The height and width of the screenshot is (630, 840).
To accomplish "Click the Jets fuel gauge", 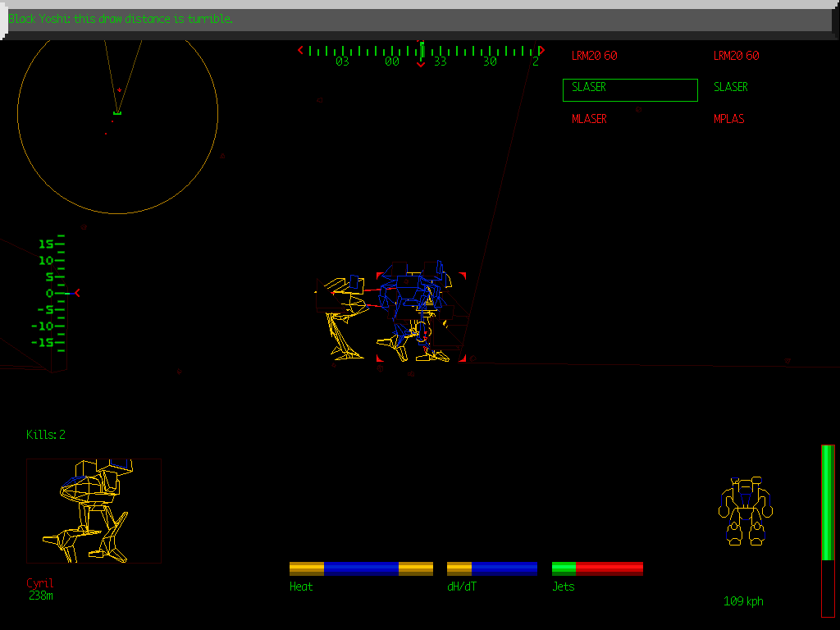I will (x=597, y=567).
